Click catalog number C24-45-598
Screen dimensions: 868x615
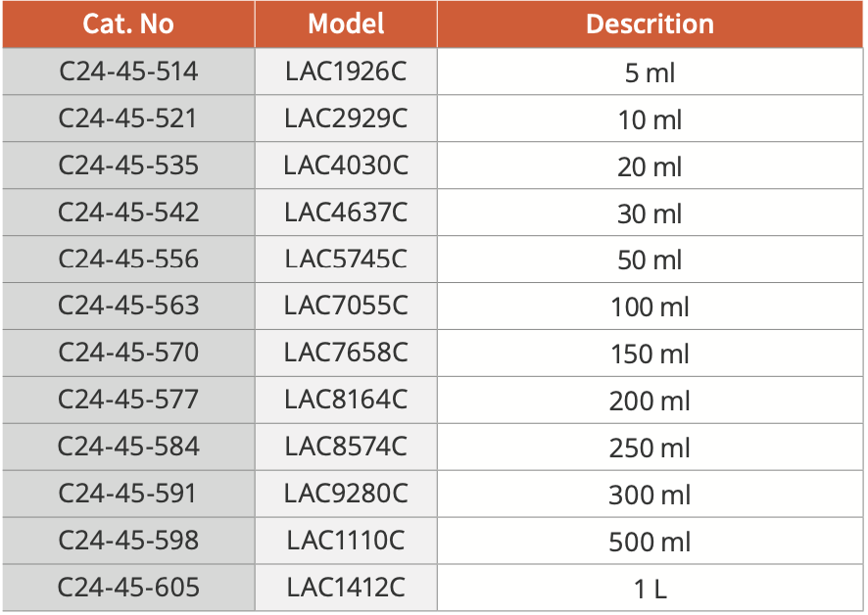pos(128,541)
